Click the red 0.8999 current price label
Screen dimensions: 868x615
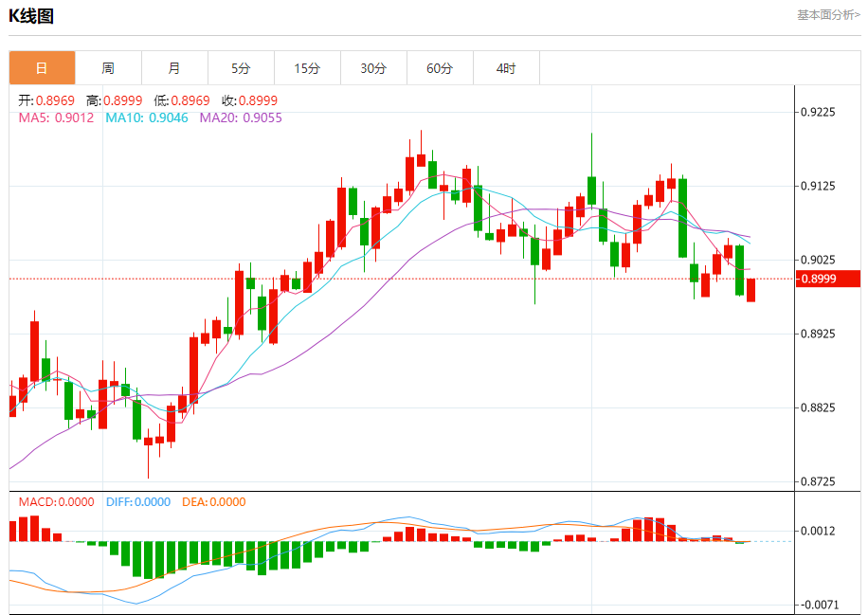828,279
